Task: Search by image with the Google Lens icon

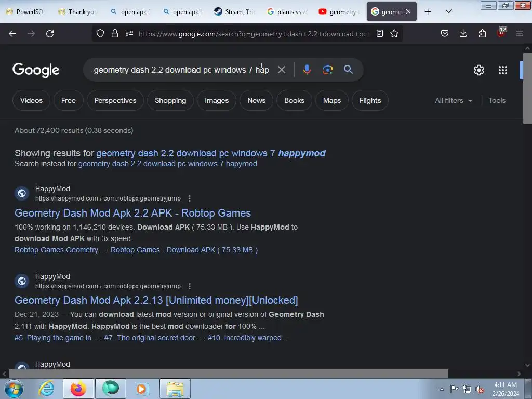Action: click(327, 70)
